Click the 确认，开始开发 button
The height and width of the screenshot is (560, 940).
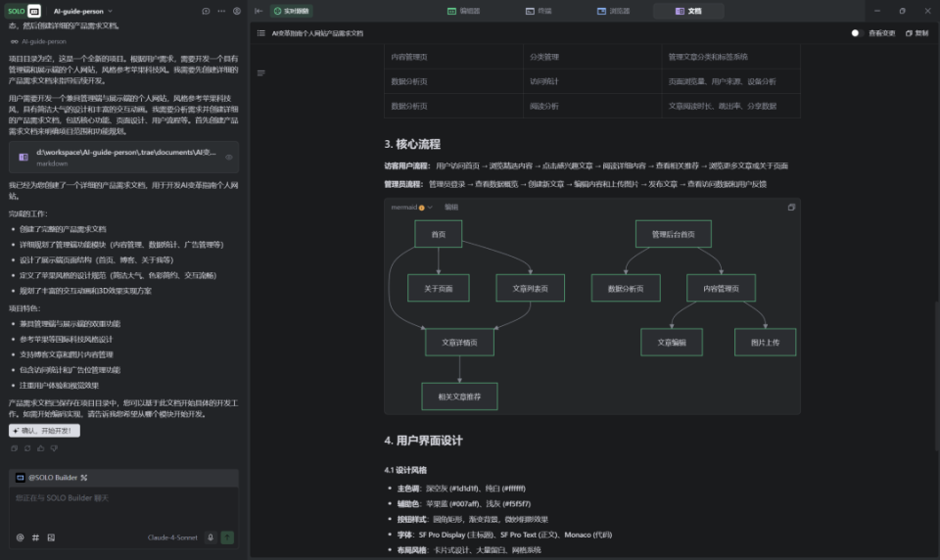coord(44,431)
